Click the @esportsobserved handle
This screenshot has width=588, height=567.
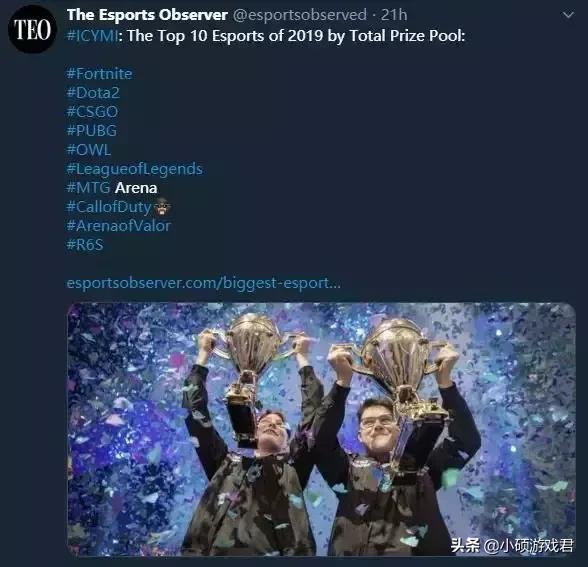coord(300,15)
